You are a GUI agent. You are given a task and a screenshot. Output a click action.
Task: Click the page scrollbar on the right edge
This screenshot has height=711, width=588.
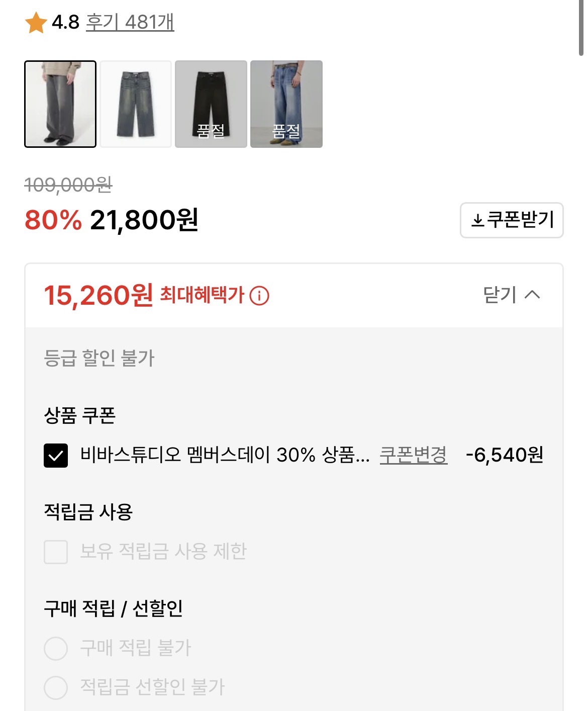pos(581,28)
